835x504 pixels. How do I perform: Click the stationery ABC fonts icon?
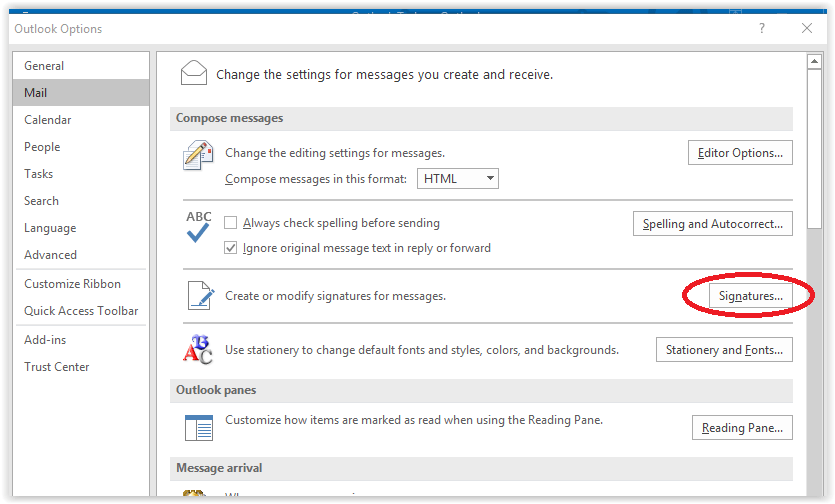[198, 350]
